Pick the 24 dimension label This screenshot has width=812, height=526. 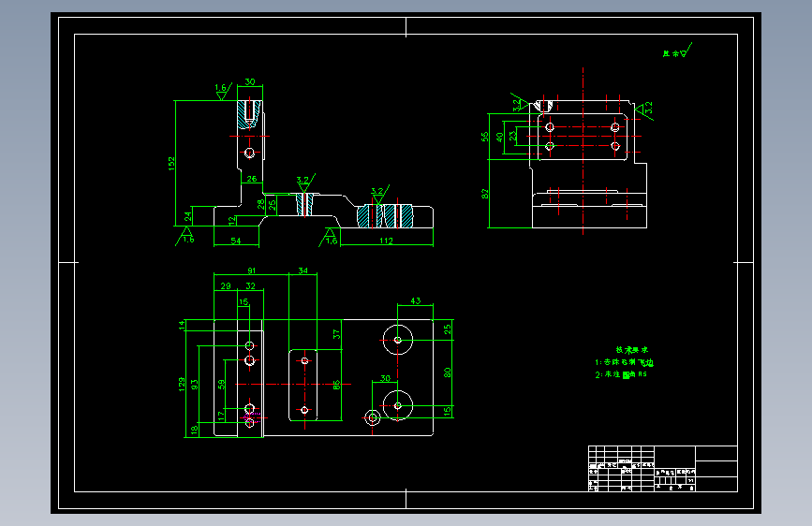tap(188, 216)
